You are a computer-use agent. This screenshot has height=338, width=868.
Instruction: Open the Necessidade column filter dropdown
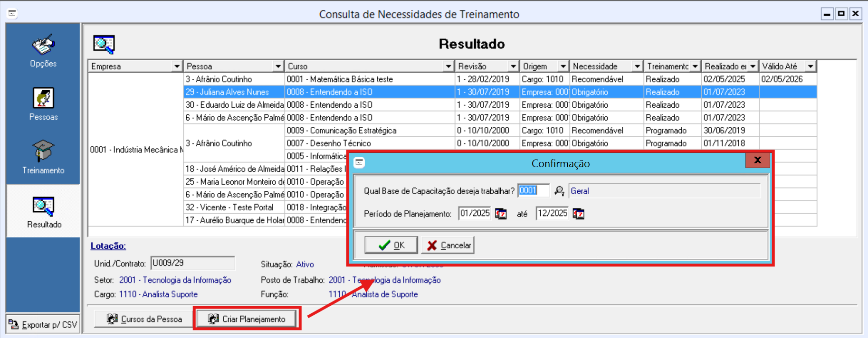click(637, 66)
